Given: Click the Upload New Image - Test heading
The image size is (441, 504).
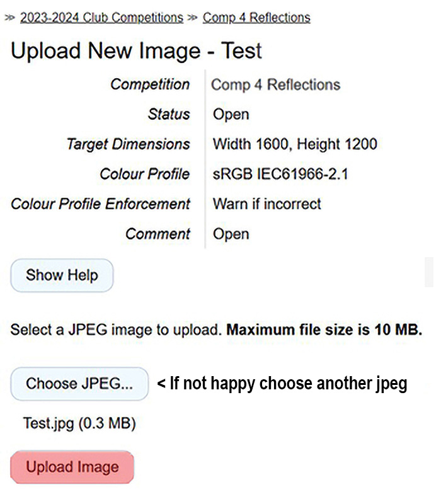Looking at the screenshot, I should pyautogui.click(x=136, y=51).
